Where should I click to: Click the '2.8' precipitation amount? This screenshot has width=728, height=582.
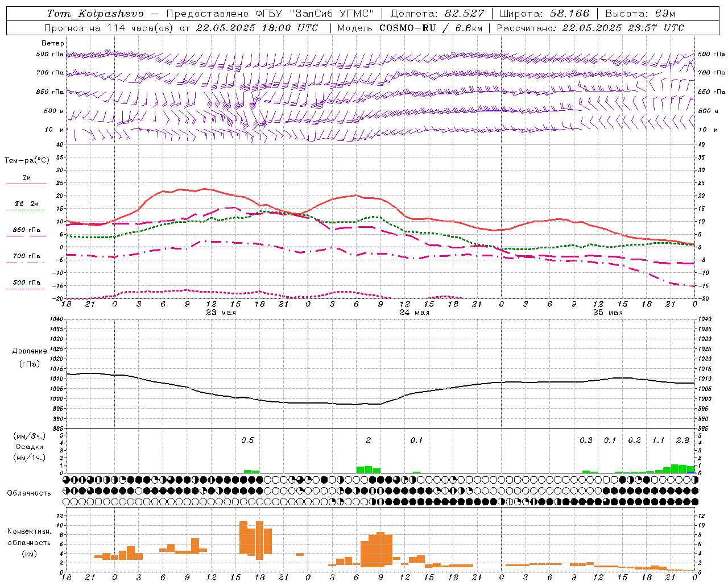pyautogui.click(x=682, y=440)
